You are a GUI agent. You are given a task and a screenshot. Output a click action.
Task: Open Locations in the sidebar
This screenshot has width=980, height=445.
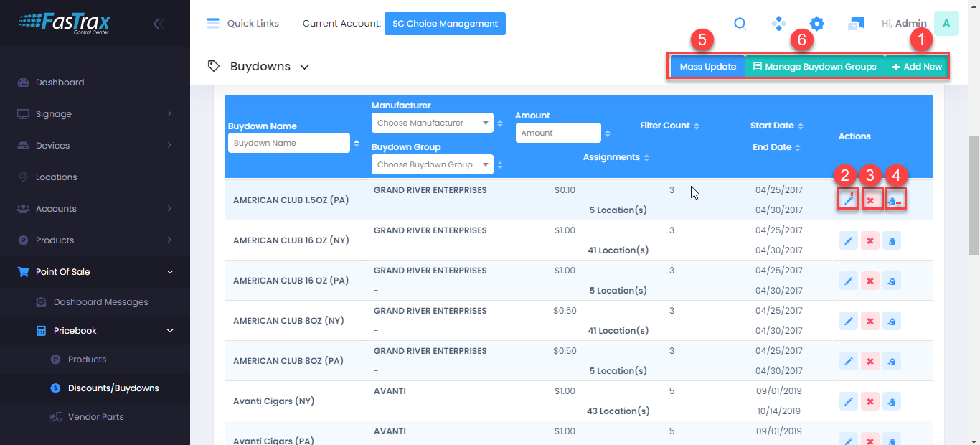(x=95, y=177)
